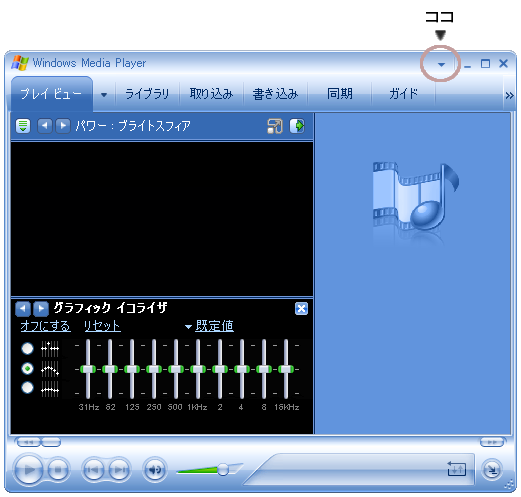Open the title bar menu drop-down arrow

pos(441,64)
